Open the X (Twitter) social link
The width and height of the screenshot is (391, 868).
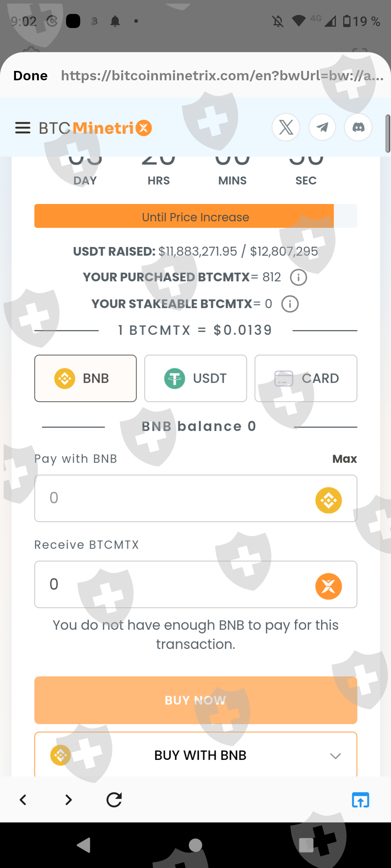(x=286, y=127)
